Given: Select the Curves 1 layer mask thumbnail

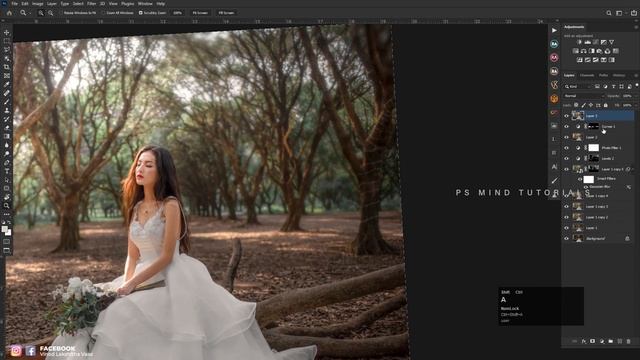Looking at the screenshot, I should pos(593,127).
